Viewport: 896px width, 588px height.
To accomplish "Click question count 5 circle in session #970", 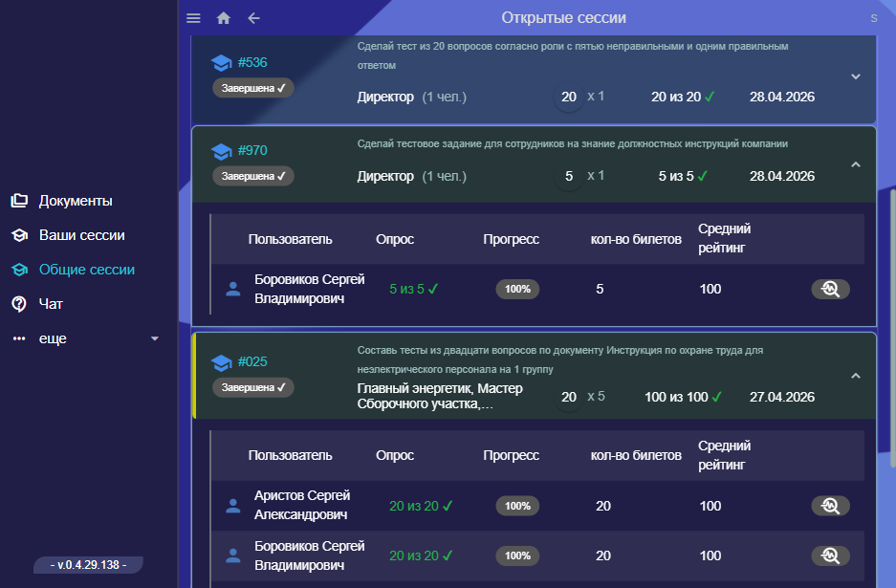I will tap(569, 176).
